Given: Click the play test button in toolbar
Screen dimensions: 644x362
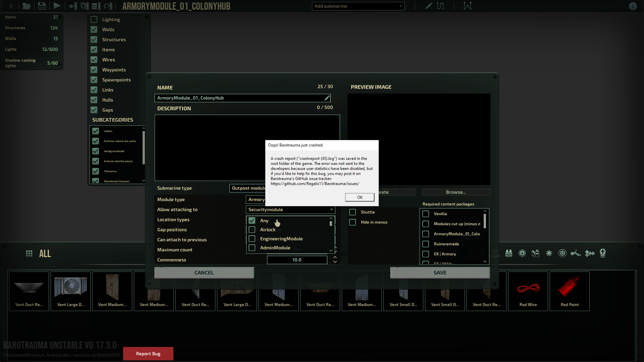Looking at the screenshot, I should point(57,6).
